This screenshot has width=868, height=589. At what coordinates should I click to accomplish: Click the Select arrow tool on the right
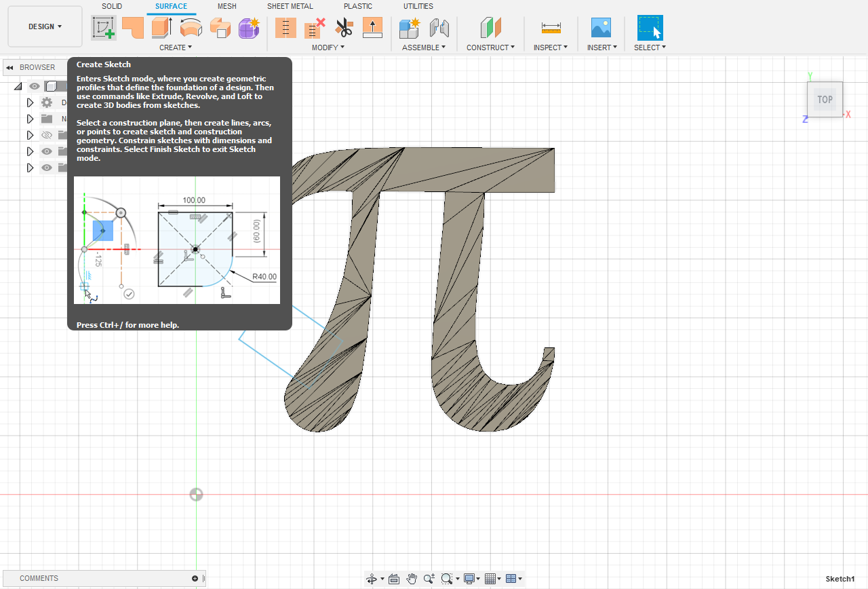(648, 27)
